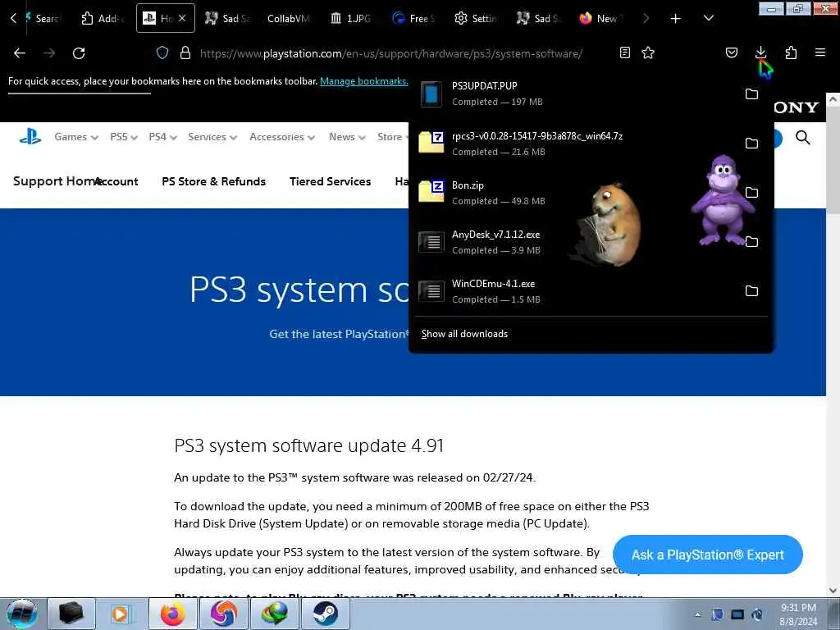The width and height of the screenshot is (840, 630).
Task: Click the URL address bar
Action: (x=391, y=53)
